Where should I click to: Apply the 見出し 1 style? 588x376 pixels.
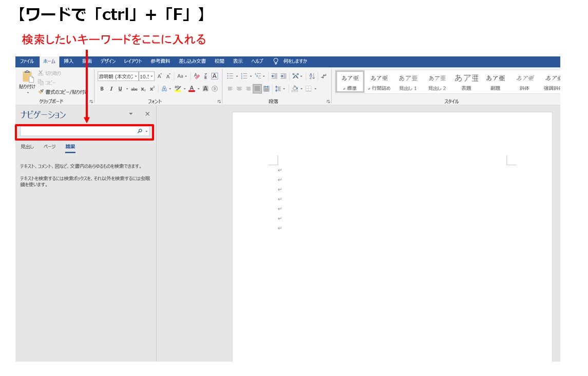[x=408, y=82]
